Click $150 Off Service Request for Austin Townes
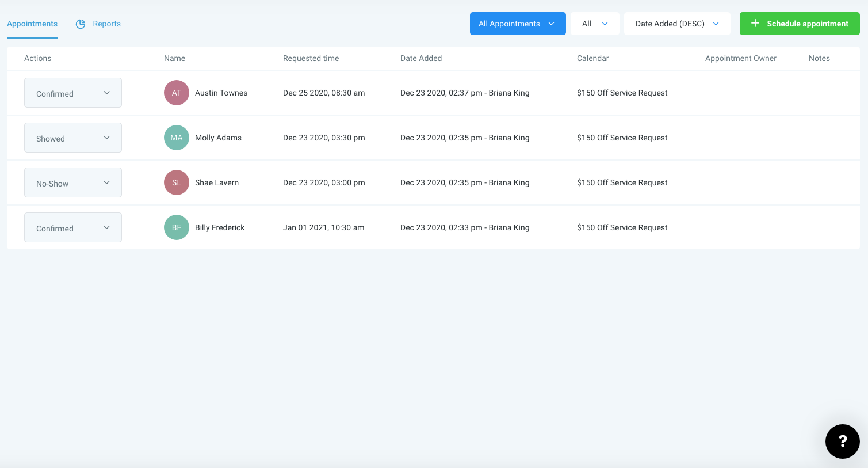Screen dimensions: 868x468 click(622, 93)
